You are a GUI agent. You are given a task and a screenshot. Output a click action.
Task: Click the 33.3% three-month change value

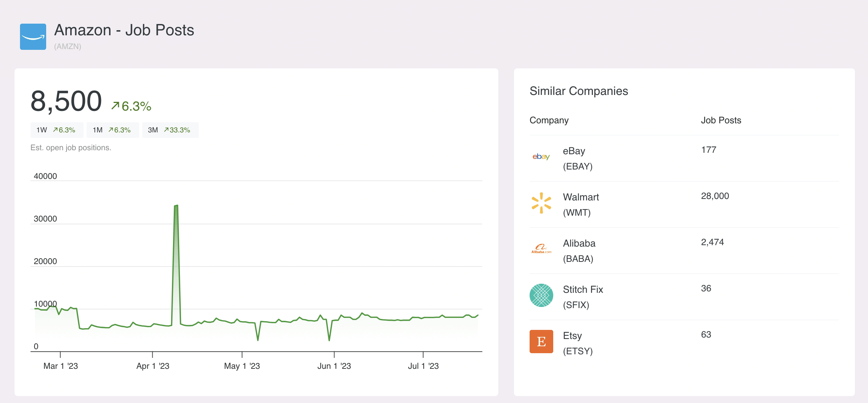(180, 130)
